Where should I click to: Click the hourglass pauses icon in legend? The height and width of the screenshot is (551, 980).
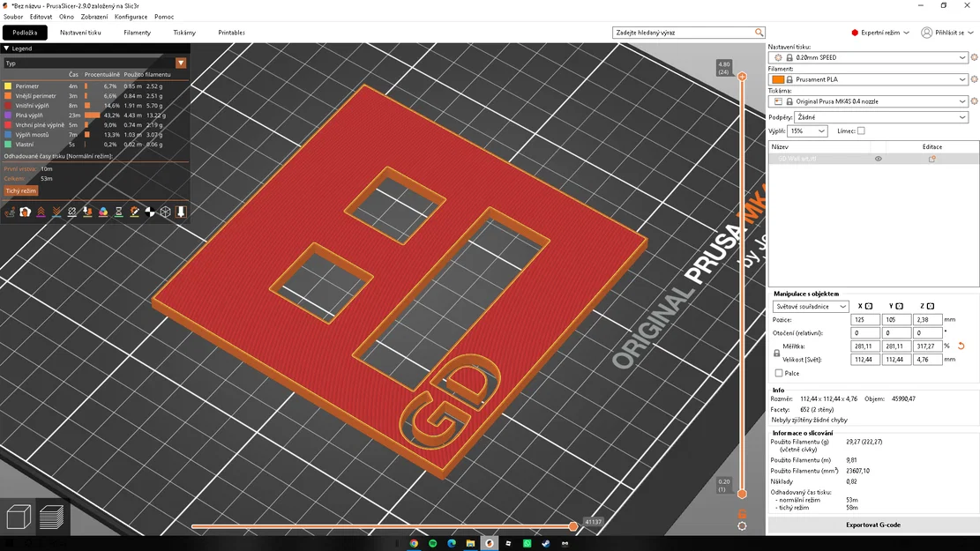119,212
